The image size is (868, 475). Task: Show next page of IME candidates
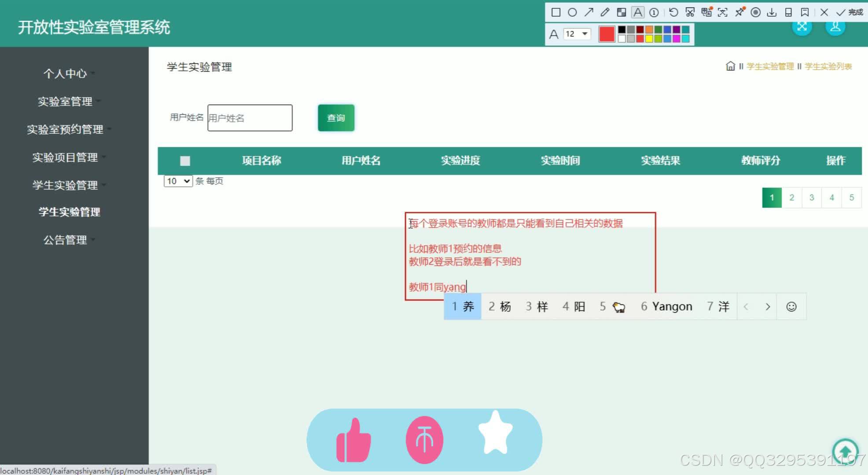click(768, 307)
